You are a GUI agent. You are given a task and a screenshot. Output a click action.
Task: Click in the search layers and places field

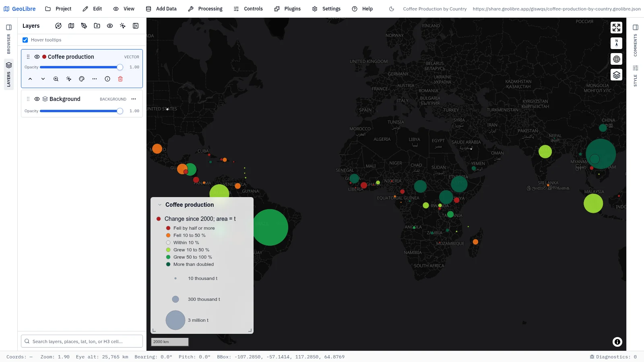[x=82, y=341]
